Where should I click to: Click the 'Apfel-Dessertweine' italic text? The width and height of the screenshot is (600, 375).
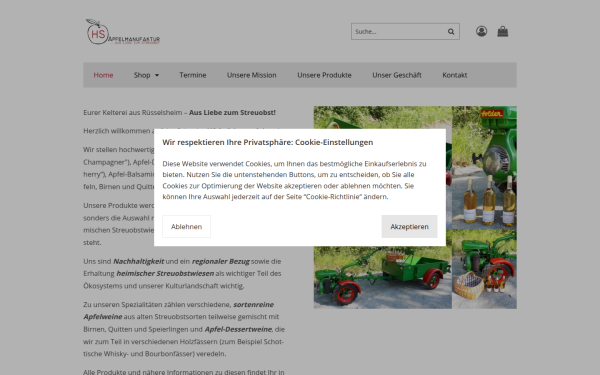click(238, 329)
